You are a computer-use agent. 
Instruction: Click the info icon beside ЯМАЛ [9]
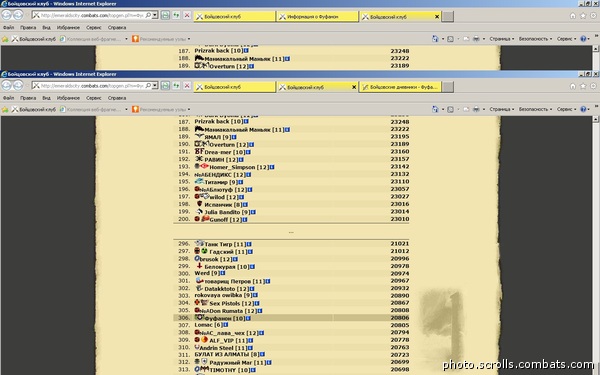coord(234,137)
